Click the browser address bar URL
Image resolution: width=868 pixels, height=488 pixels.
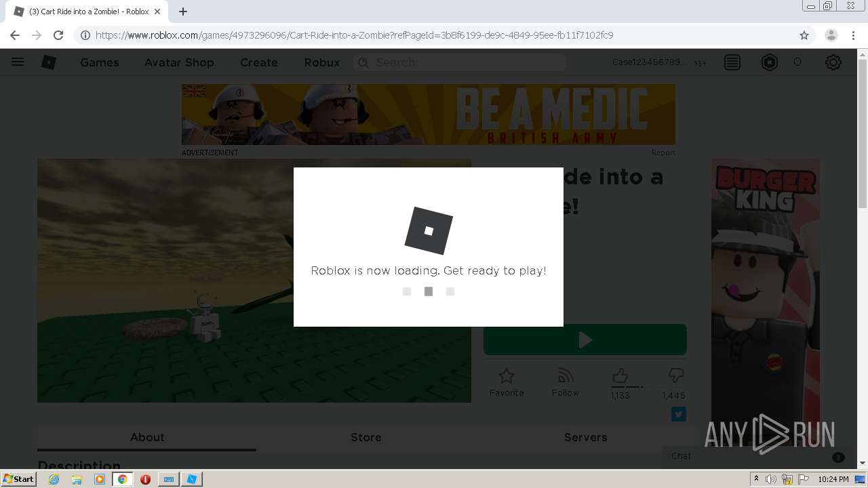(354, 35)
